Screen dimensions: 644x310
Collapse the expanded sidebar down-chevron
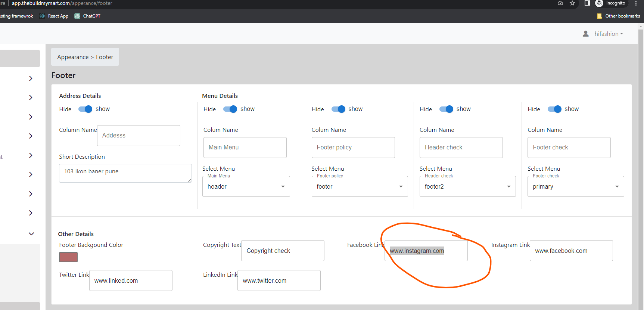coord(31,234)
